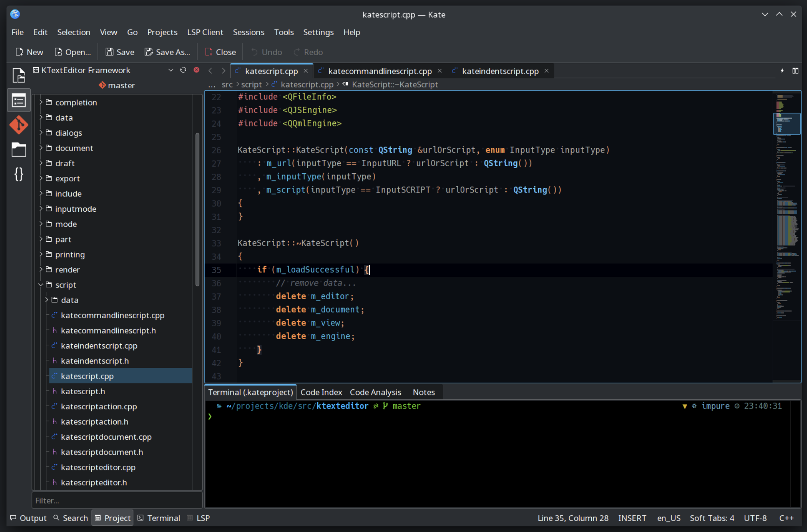Toggle the Output tool view button
The width and height of the screenshot is (807, 532).
tap(28, 518)
